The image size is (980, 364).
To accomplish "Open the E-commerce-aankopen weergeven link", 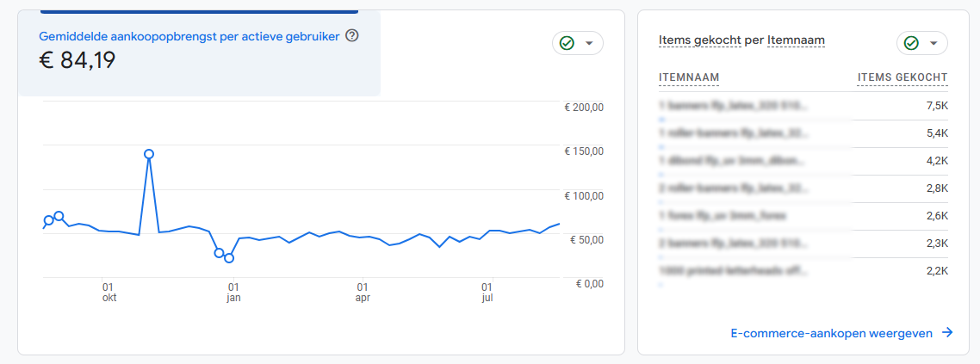I will (x=831, y=333).
